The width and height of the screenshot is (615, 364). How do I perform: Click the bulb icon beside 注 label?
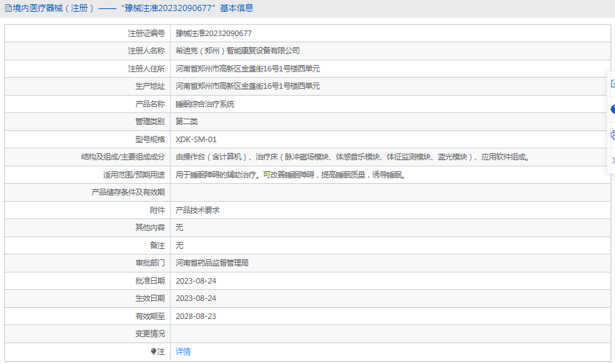click(x=153, y=352)
